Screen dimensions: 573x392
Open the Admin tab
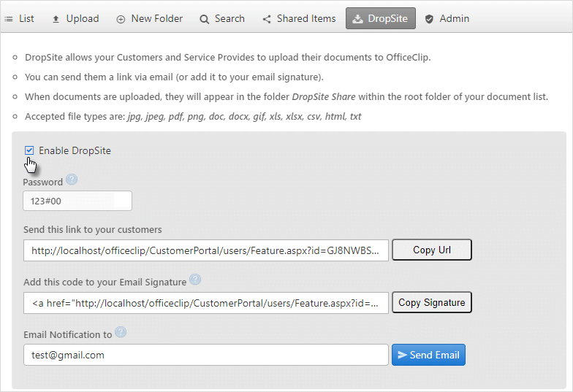[447, 19]
